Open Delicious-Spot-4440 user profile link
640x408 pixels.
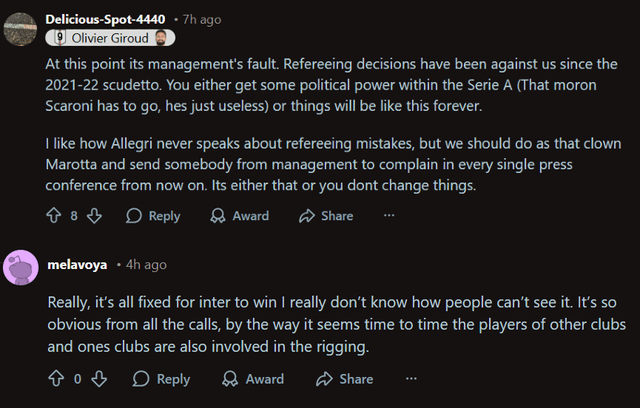pyautogui.click(x=107, y=19)
